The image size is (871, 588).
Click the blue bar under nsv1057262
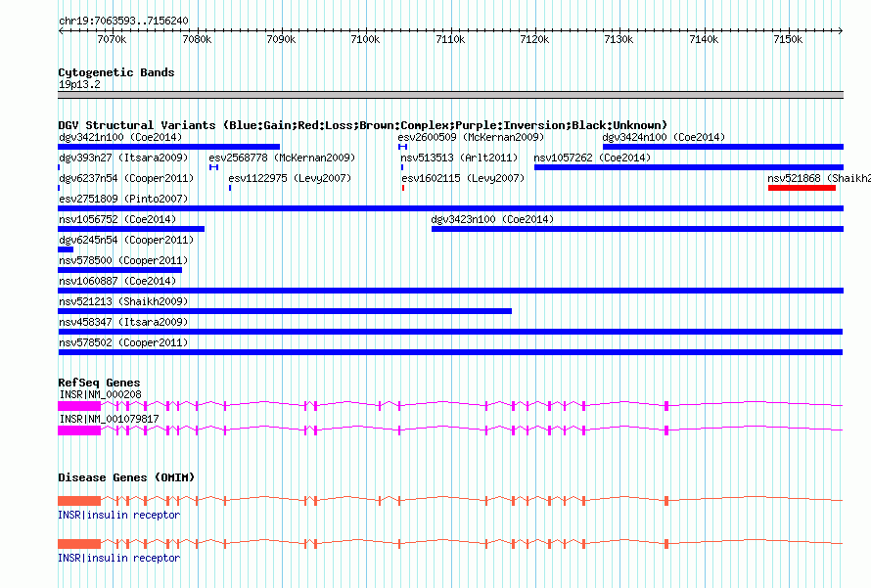tap(689, 167)
